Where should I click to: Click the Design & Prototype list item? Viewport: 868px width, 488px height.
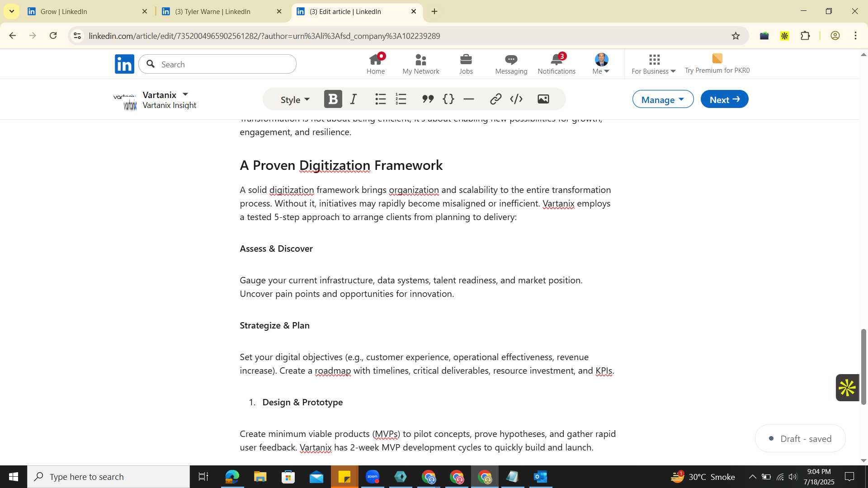click(302, 402)
